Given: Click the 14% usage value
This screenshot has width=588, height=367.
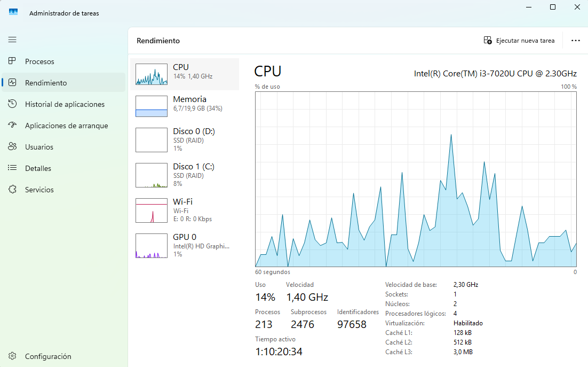Looking at the screenshot, I should pos(265,297).
